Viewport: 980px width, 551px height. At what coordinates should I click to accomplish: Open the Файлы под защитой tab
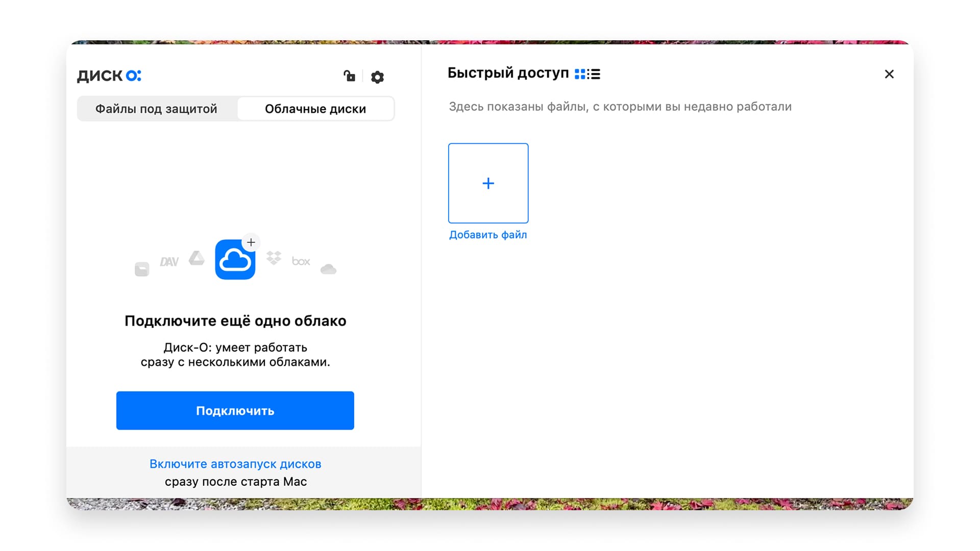click(156, 109)
